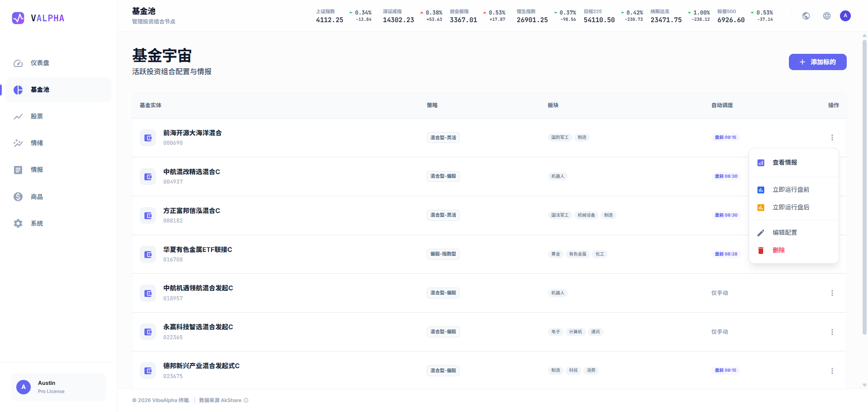This screenshot has width=868, height=412.
Task: Click 盘前 08:28 schedule badge
Action: point(726,254)
